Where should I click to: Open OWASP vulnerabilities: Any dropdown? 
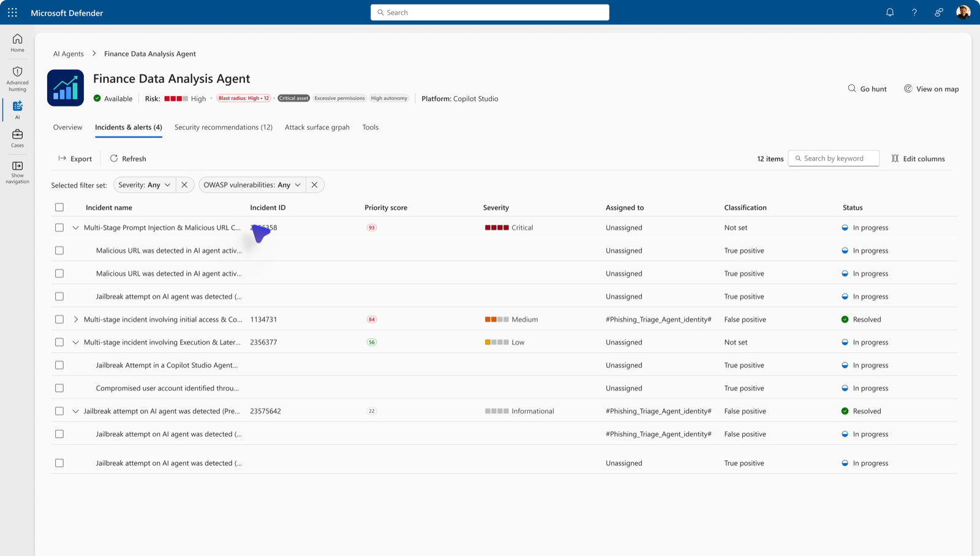click(252, 185)
